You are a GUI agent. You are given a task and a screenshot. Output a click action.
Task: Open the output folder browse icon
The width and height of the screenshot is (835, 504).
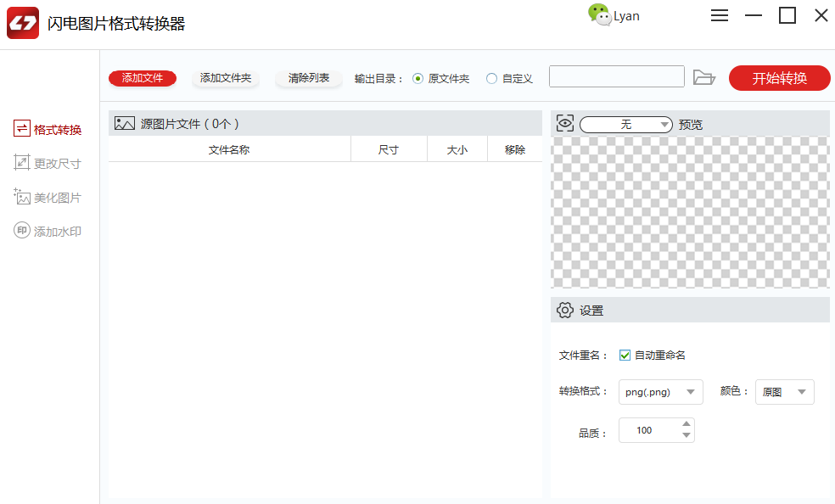coord(704,78)
